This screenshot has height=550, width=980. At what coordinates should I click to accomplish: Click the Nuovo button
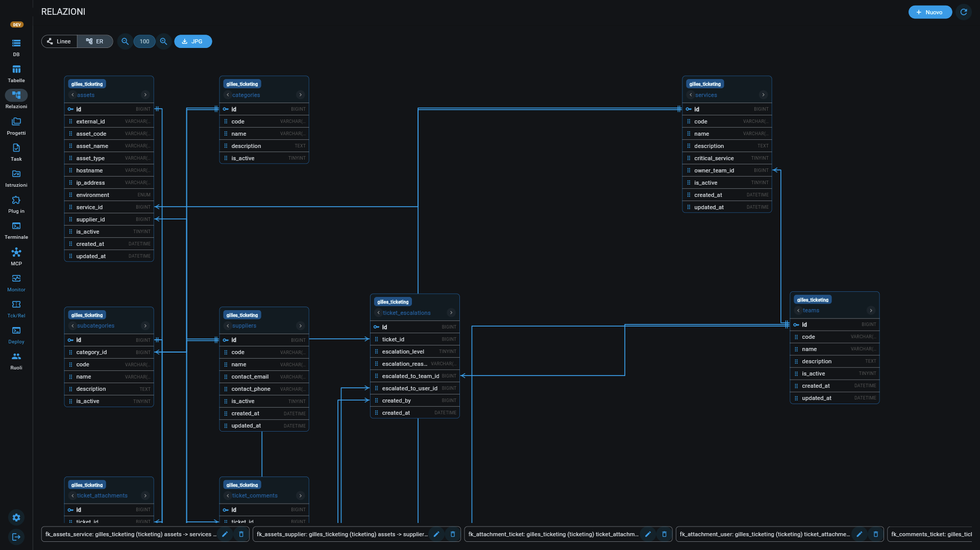tap(930, 12)
